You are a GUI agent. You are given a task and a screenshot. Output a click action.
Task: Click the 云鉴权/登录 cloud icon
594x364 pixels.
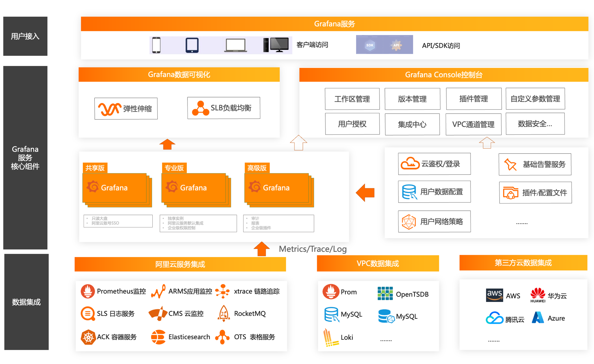(x=410, y=163)
